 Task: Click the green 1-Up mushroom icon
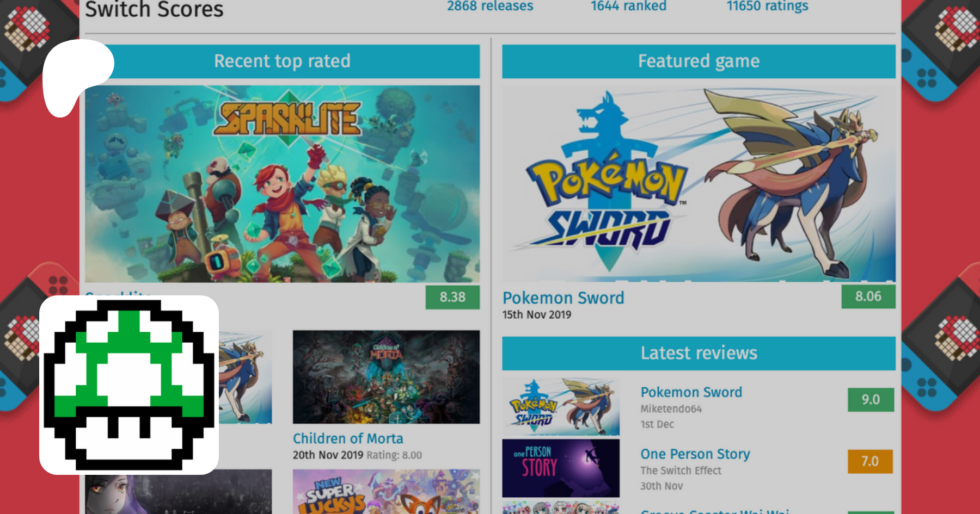click(129, 385)
